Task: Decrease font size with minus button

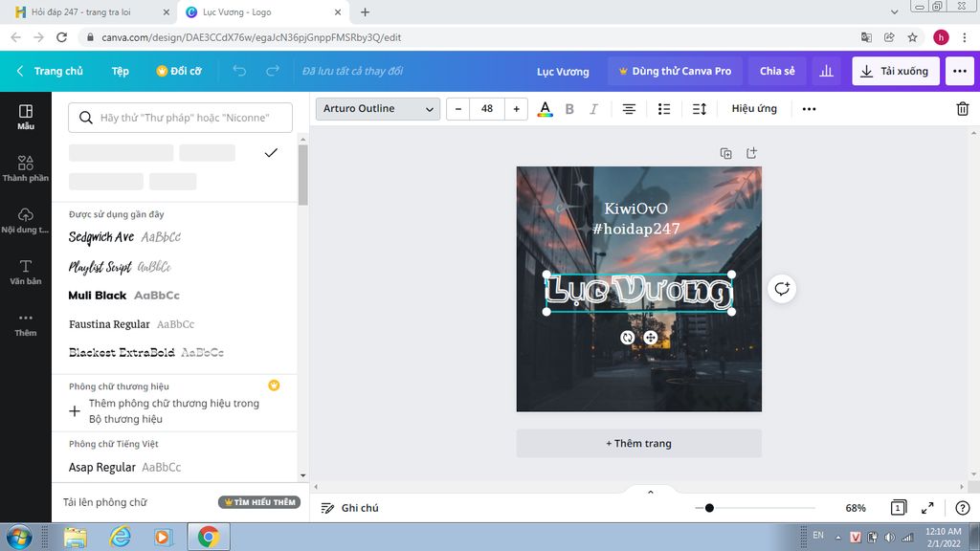Action: [458, 109]
